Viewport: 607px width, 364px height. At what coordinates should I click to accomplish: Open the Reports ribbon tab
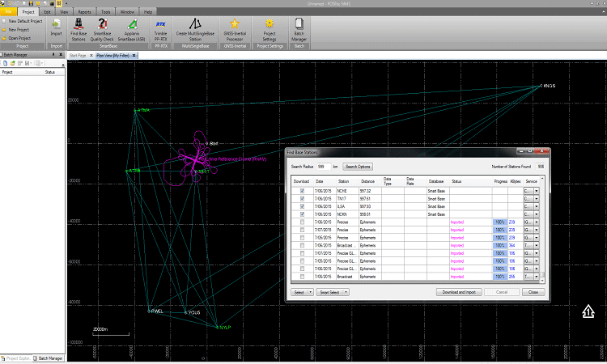[x=84, y=12]
